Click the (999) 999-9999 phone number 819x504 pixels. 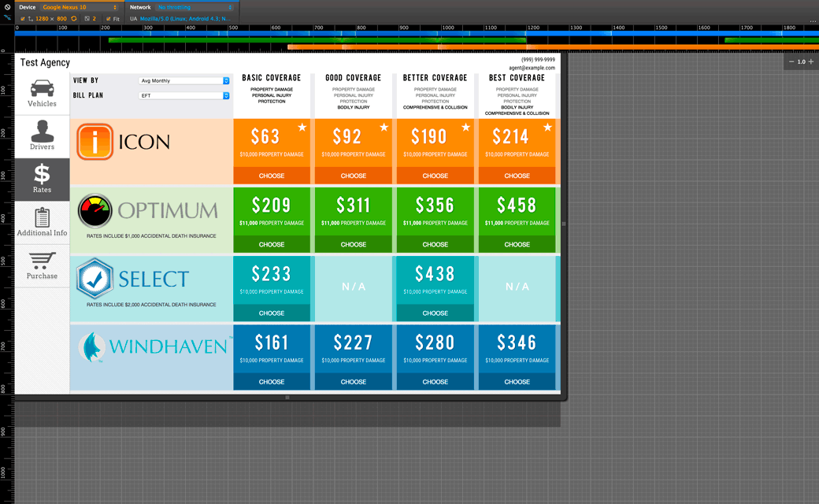(538, 60)
